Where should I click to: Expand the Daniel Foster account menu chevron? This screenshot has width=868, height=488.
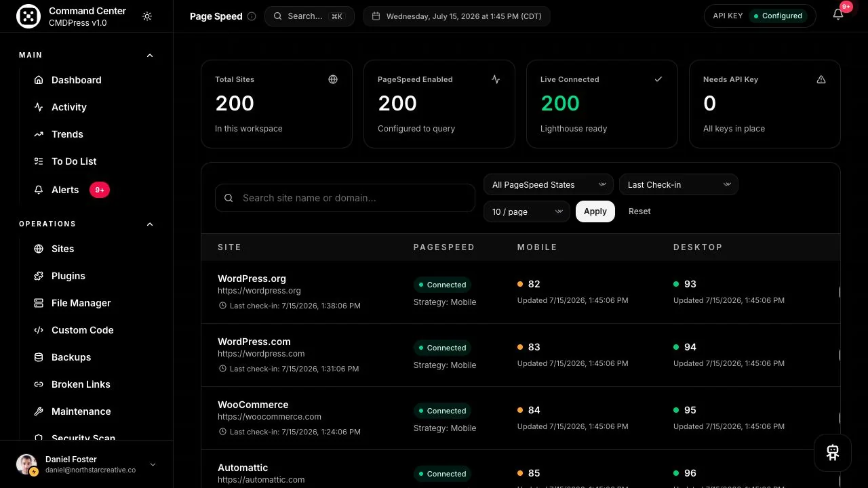153,464
